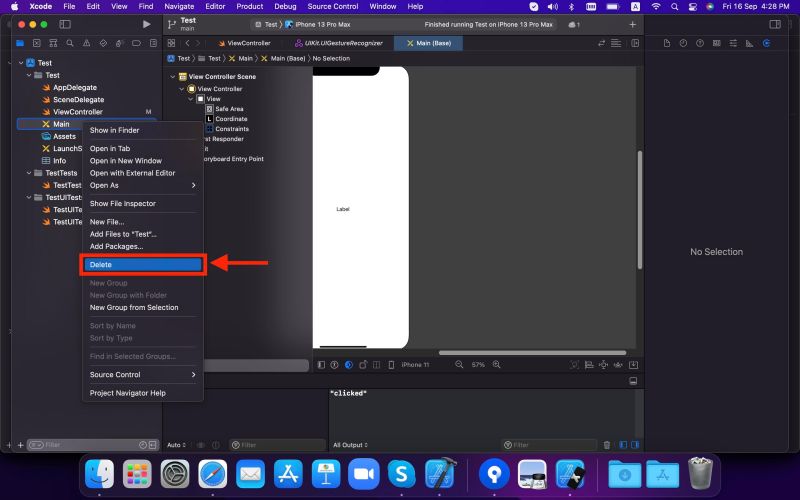
Task: Collapse the TestTests group
Action: point(29,173)
